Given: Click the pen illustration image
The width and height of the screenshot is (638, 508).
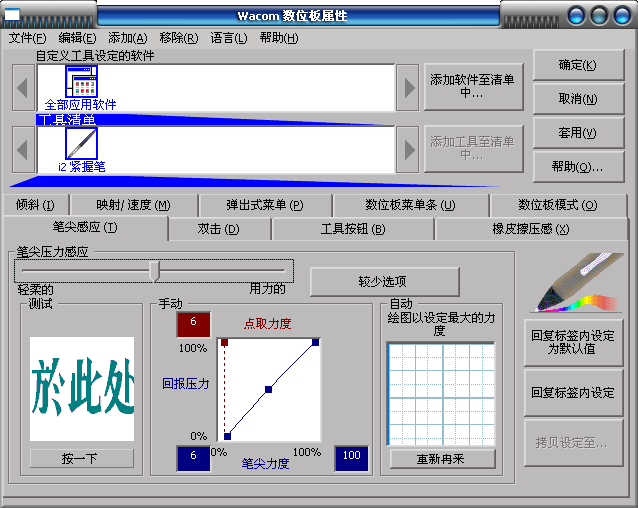Looking at the screenshot, I should (x=578, y=283).
